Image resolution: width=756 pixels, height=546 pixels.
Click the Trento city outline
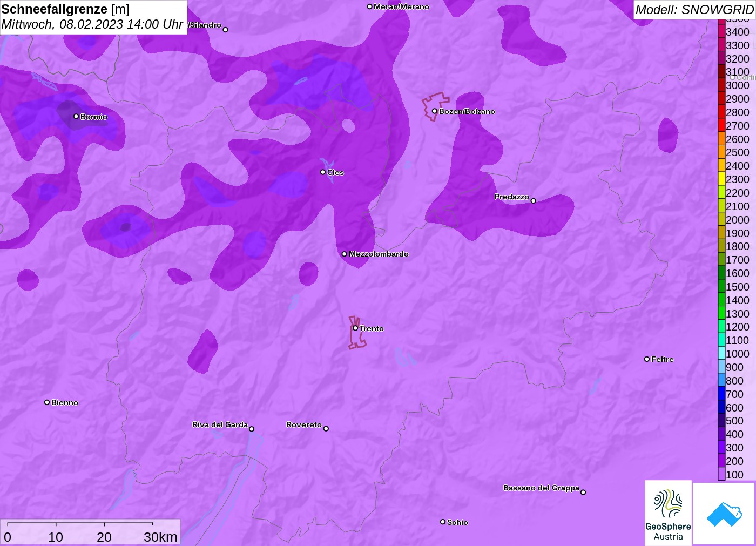point(356,333)
